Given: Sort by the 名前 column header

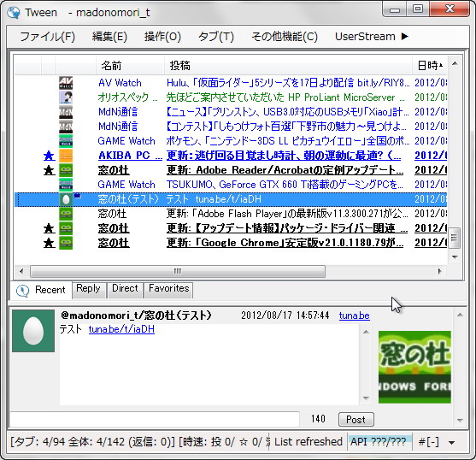Looking at the screenshot, I should [130, 65].
